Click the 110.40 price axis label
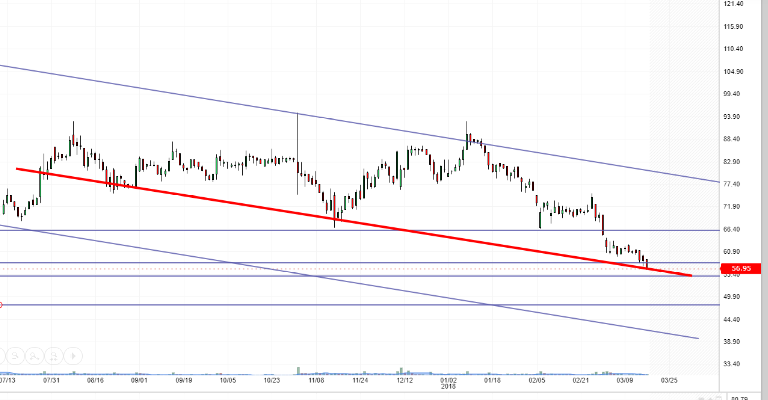This screenshot has height=400, width=768. point(733,49)
